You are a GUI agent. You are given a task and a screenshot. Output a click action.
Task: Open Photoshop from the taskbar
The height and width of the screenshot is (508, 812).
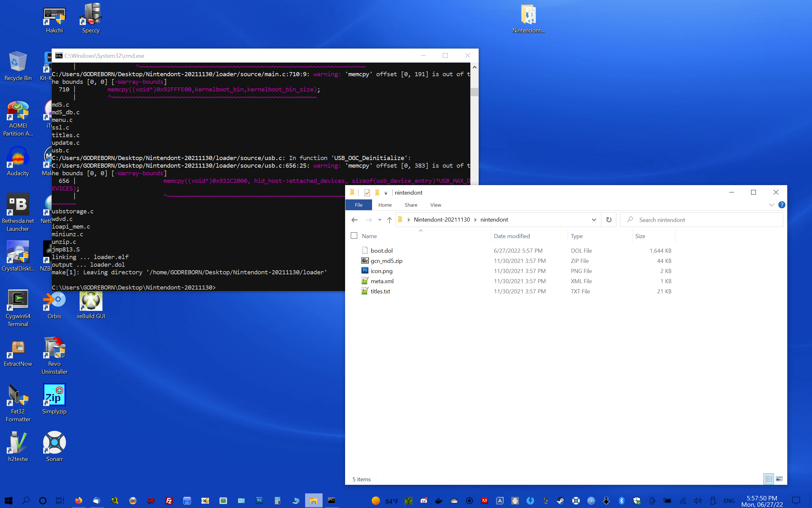pyautogui.click(x=259, y=501)
